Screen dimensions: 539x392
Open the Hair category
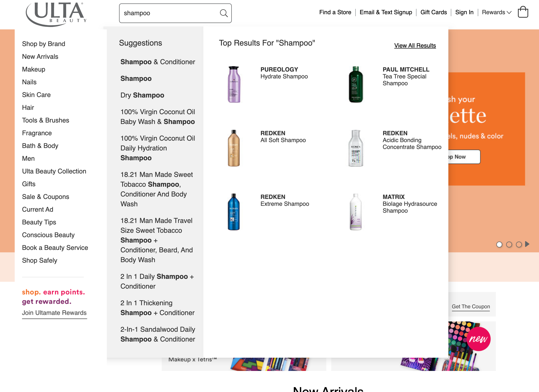(x=28, y=107)
